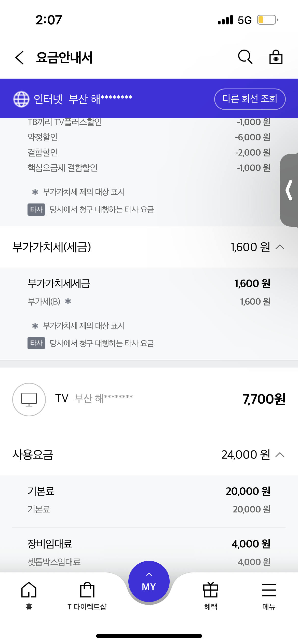298x644 pixels.
Task: Collapse the 부가가치세(세금) section
Action: (x=280, y=247)
